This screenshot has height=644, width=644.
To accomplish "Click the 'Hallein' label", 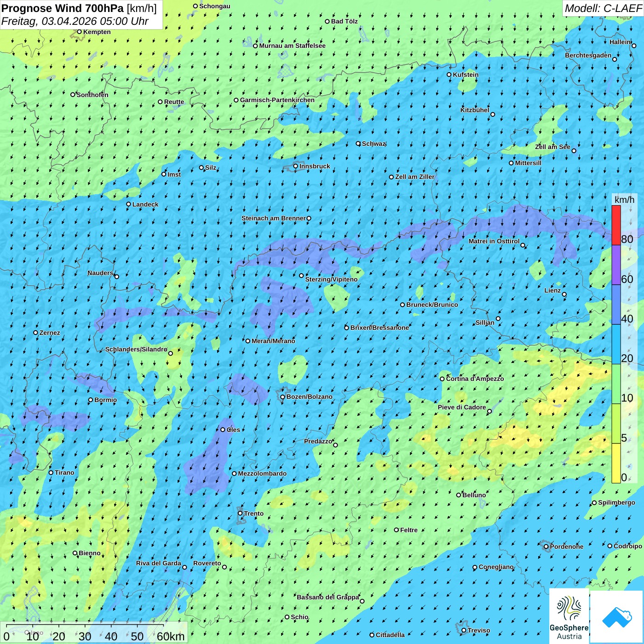I will [x=620, y=42].
